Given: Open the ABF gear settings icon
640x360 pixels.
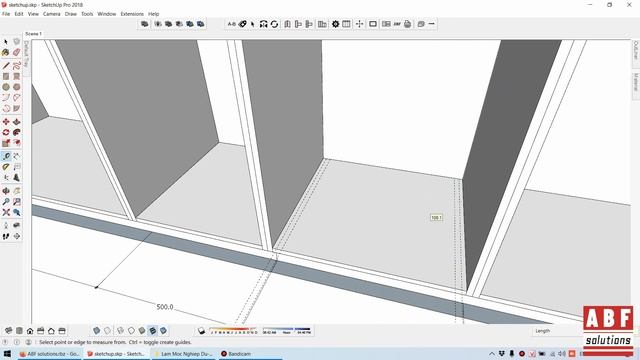Looking at the screenshot, I should 335,24.
